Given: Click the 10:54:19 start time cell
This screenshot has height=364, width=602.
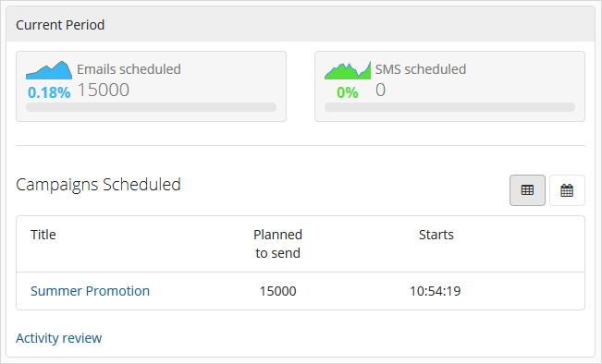Looking at the screenshot, I should 435,291.
